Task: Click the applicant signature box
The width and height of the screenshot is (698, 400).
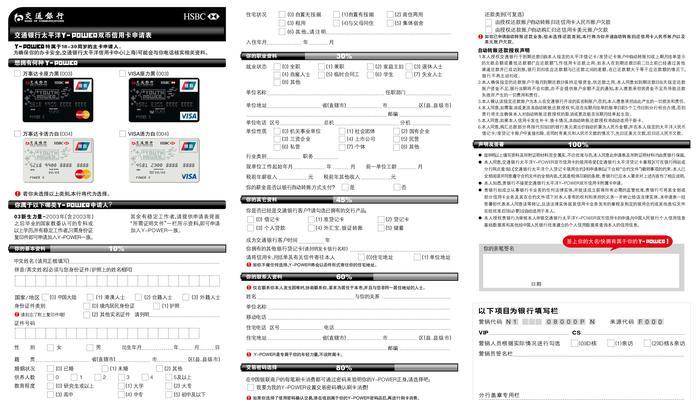Action: [581, 271]
